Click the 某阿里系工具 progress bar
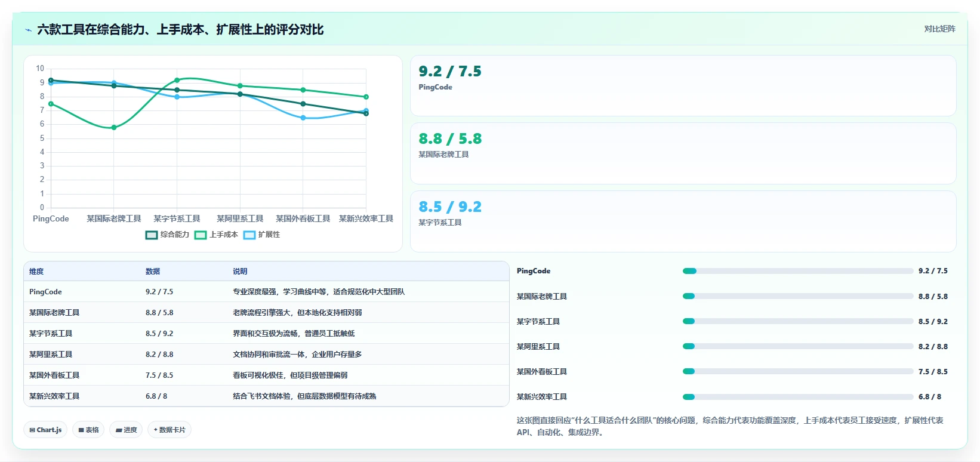 tap(798, 346)
